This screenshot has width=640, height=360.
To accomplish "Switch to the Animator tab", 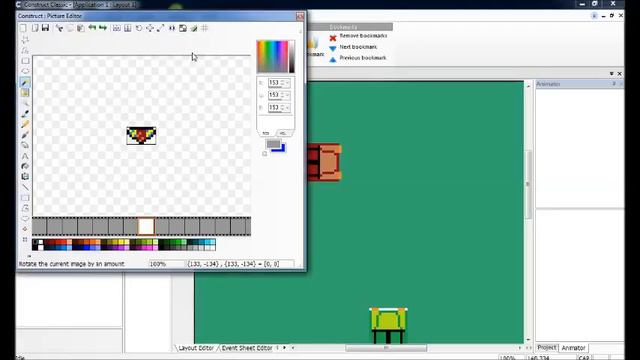I will point(573,348).
